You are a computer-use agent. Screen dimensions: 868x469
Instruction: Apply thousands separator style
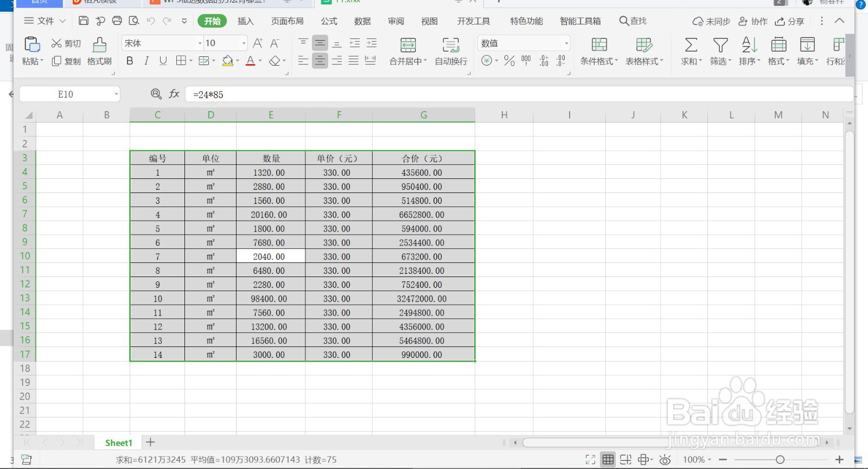click(x=526, y=61)
